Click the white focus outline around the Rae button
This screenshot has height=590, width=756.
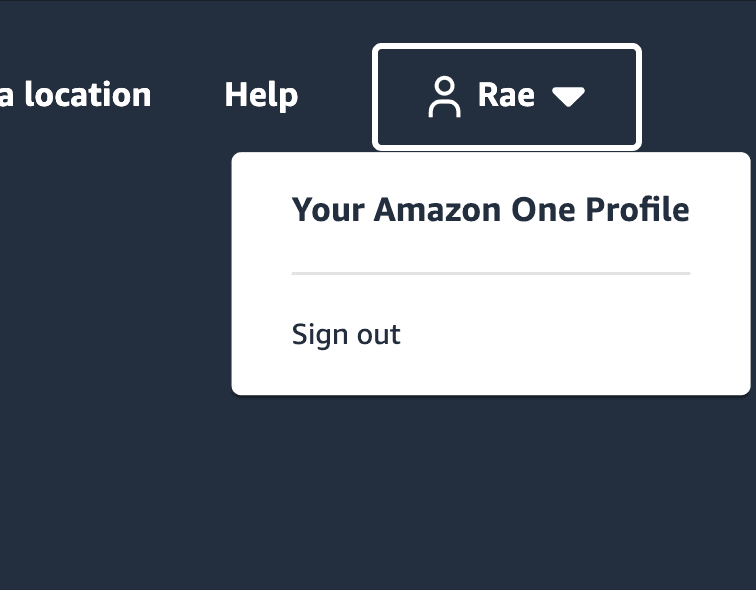[x=507, y=46]
